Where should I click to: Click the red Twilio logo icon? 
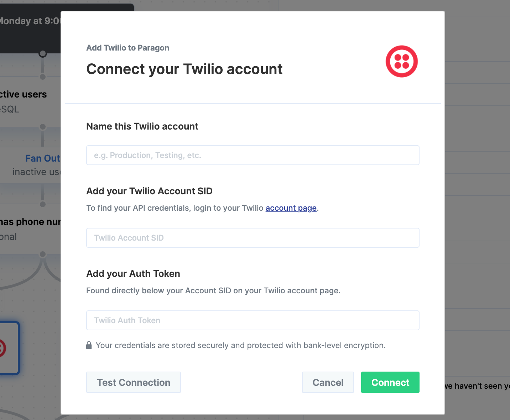point(401,61)
